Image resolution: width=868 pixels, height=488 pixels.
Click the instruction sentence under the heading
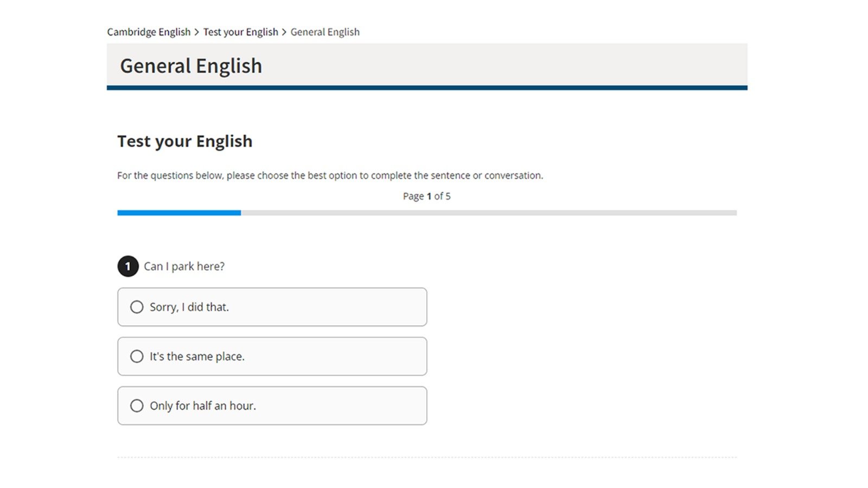(x=330, y=176)
